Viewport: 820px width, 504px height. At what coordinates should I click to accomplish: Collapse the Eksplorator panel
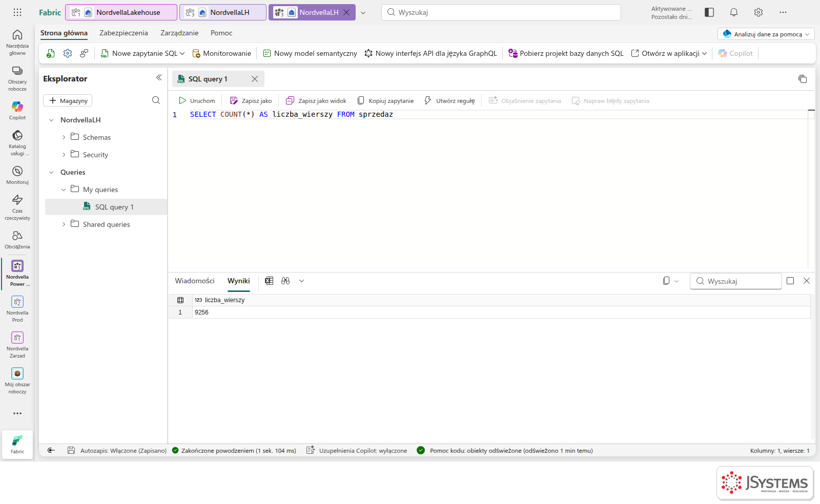pos(159,78)
